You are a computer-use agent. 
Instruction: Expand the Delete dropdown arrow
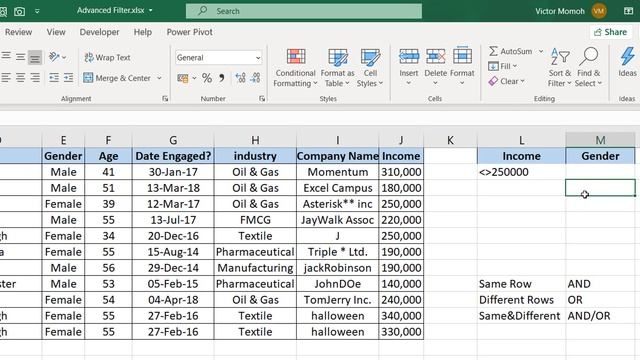pos(436,83)
